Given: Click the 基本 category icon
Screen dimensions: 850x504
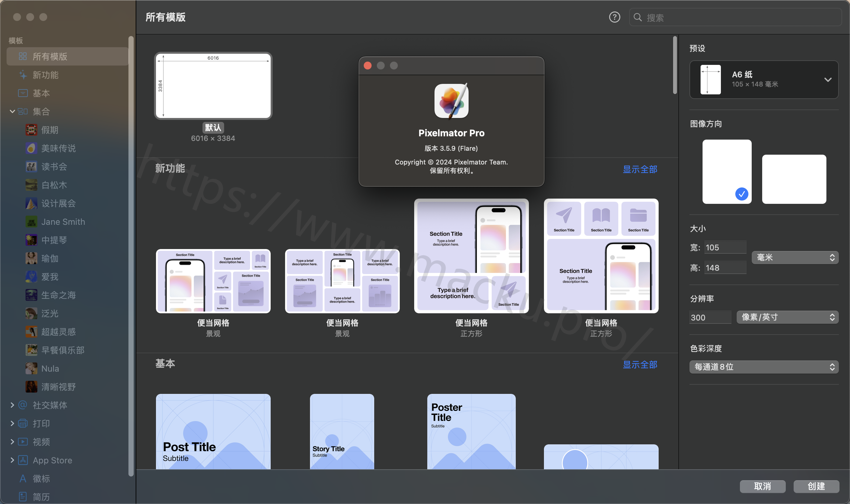Looking at the screenshot, I should pos(23,93).
